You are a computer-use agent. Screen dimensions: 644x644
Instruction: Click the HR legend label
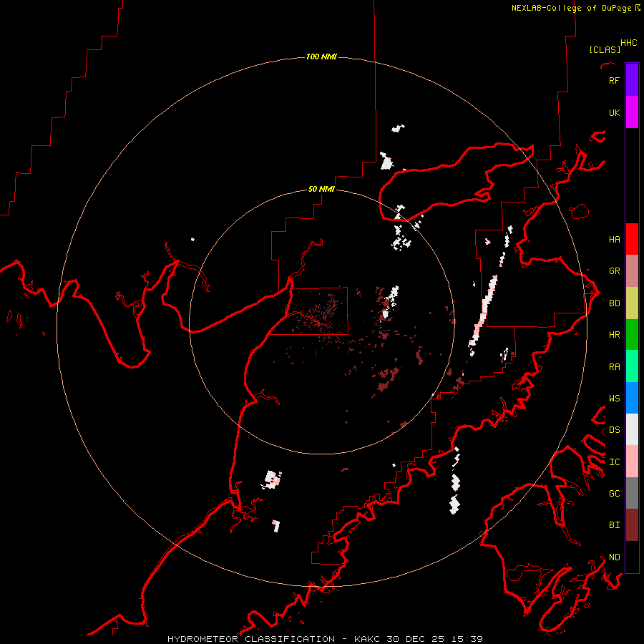pyautogui.click(x=614, y=334)
